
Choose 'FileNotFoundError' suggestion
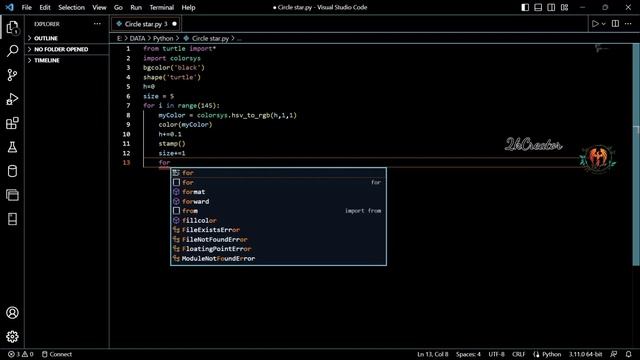pyautogui.click(x=278, y=240)
